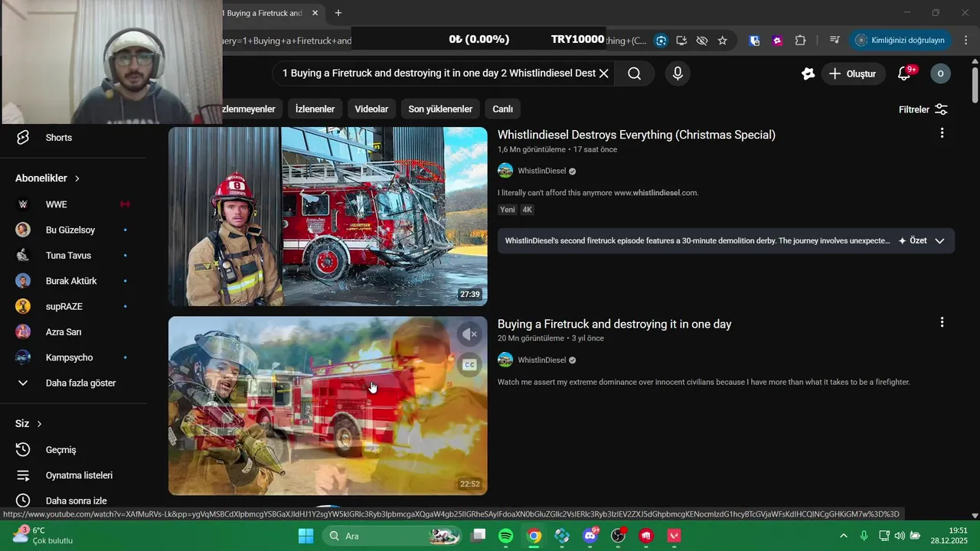Viewport: 980px width, 551px height.
Task: Open Task View from the taskbar
Action: [479, 536]
